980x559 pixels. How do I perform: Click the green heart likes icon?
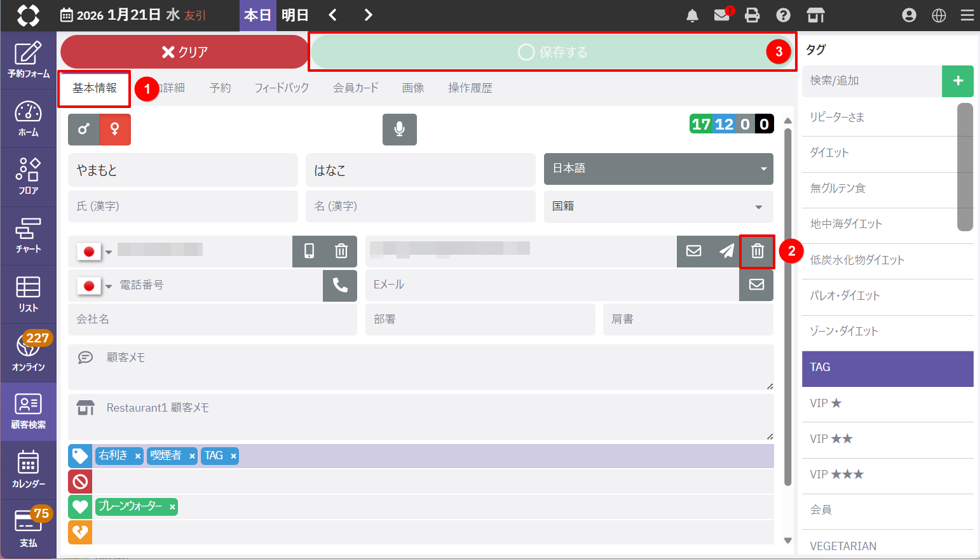(80, 507)
